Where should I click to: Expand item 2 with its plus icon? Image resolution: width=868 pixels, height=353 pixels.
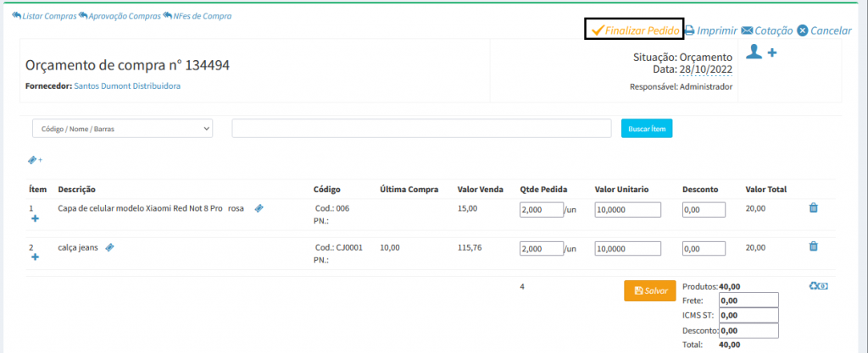[35, 257]
